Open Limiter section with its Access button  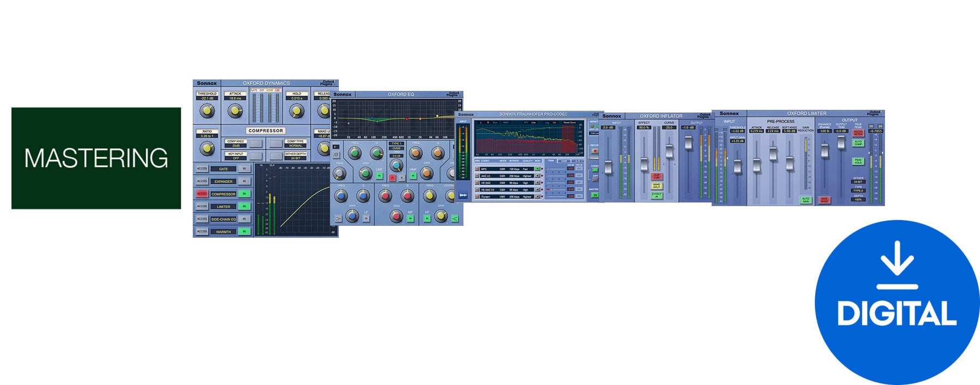click(x=202, y=206)
